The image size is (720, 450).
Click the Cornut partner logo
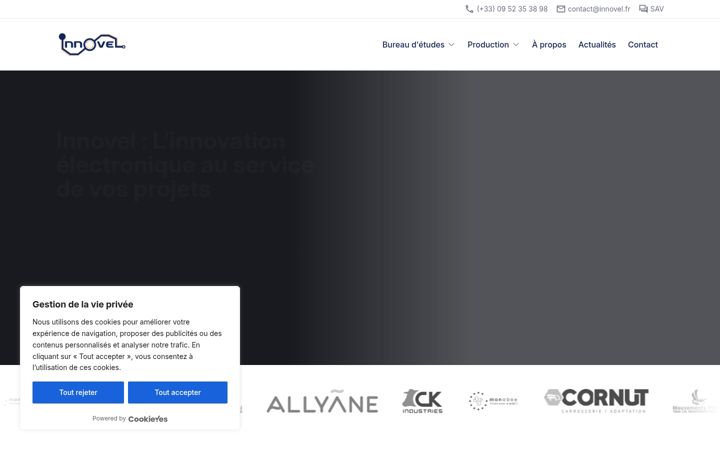[596, 400]
